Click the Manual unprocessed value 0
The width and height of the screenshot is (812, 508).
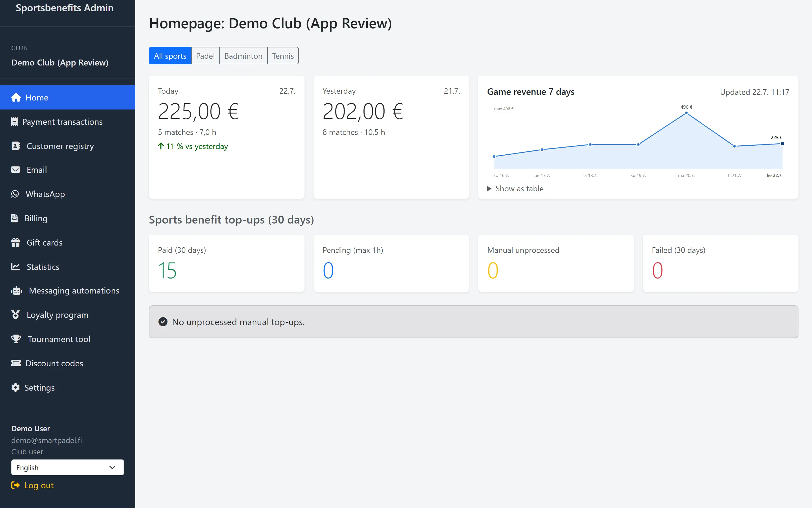[493, 270]
